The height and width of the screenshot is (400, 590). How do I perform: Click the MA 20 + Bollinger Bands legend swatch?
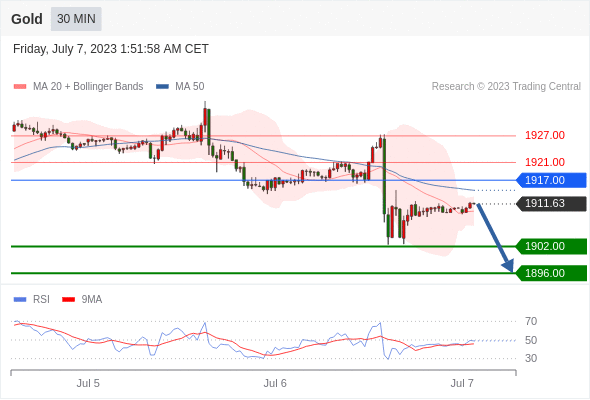tap(20, 87)
